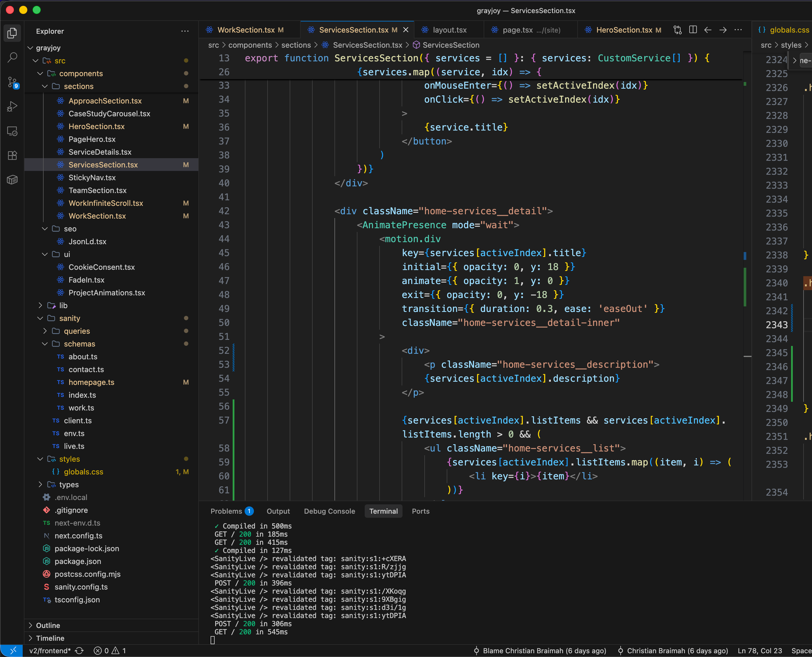812x657 pixels.
Task: Click the remote window indicator in status bar
Action: [x=13, y=651]
